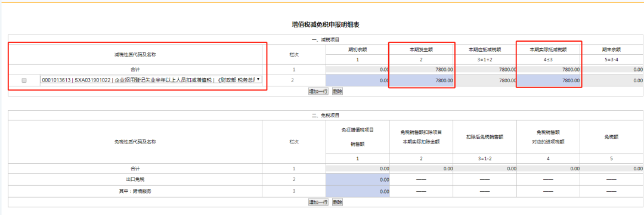The width and height of the screenshot is (644, 215).
Task: Click the 期初余额 input in row 2 of 减税项目
Action: click(x=357, y=80)
